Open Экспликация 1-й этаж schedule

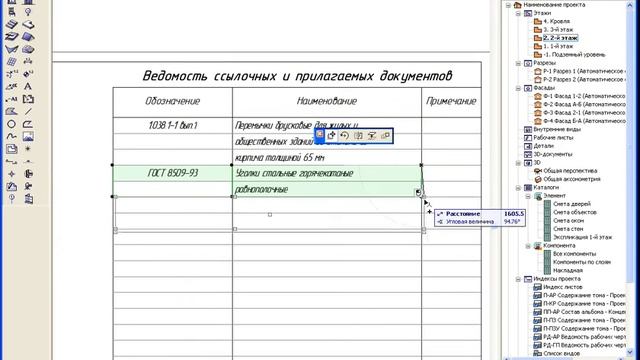(x=582, y=237)
